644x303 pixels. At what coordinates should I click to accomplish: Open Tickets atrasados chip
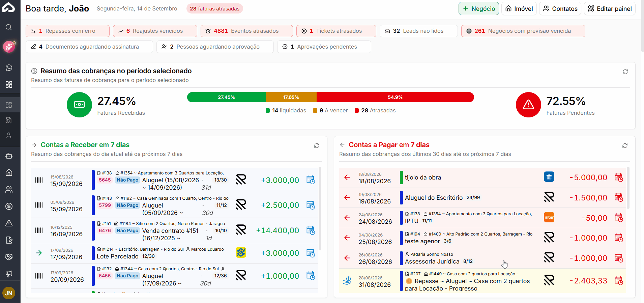[336, 31]
